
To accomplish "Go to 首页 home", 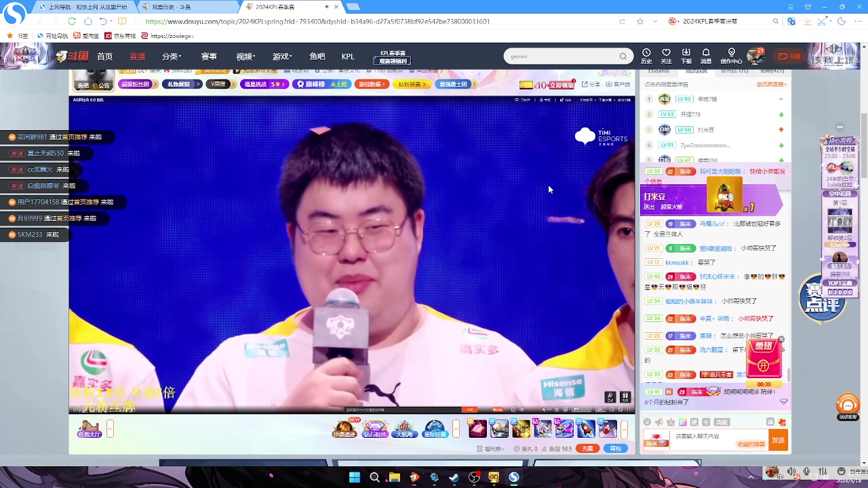I will 104,56.
